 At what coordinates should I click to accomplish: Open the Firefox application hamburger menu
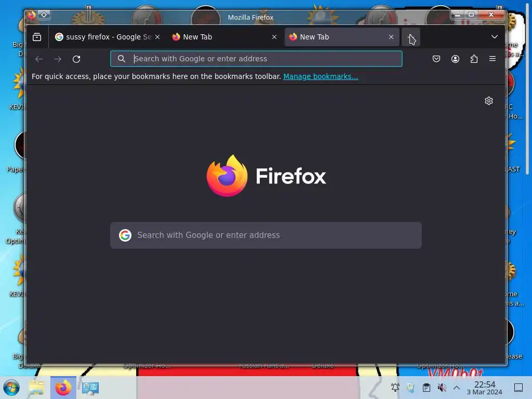pyautogui.click(x=493, y=59)
